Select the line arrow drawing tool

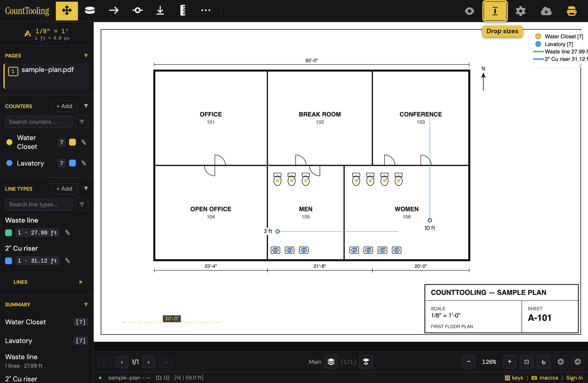click(x=114, y=11)
